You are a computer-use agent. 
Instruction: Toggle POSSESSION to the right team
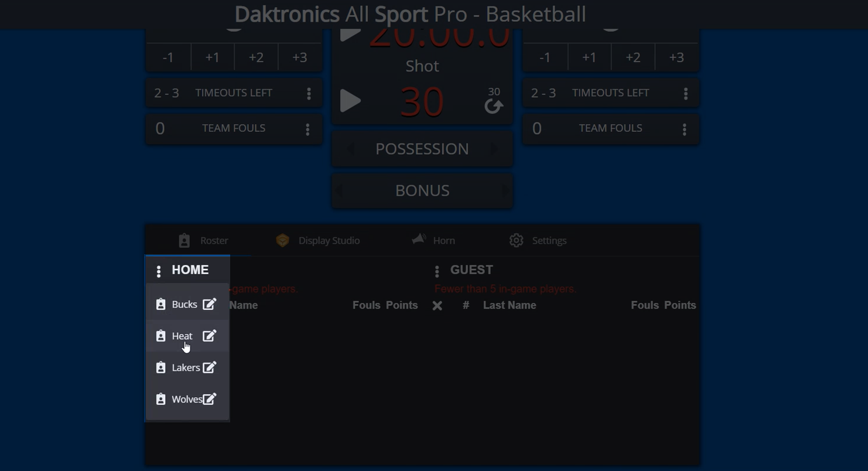(495, 149)
